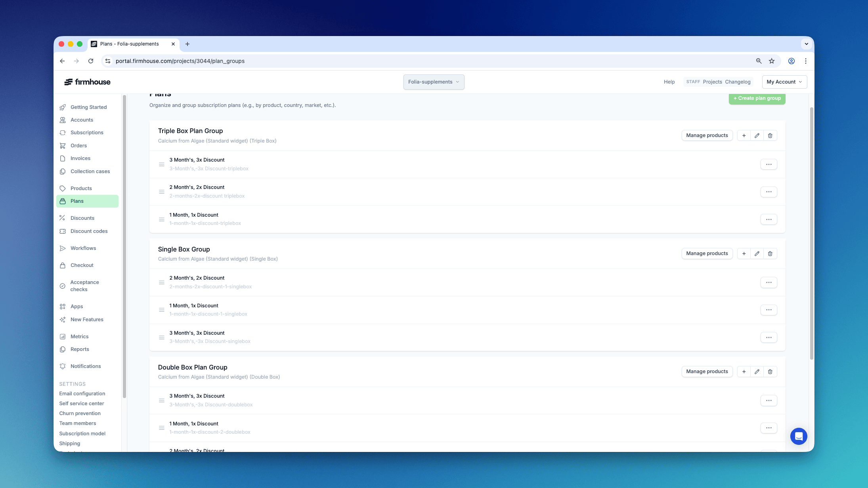Delete the Triple Box Plan Group
The image size is (868, 488).
coord(770,135)
